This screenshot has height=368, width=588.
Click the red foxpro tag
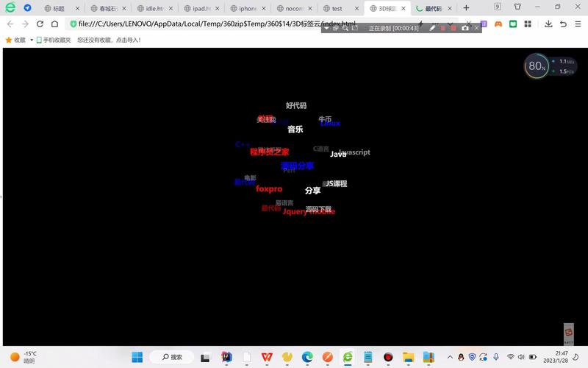[x=269, y=189]
